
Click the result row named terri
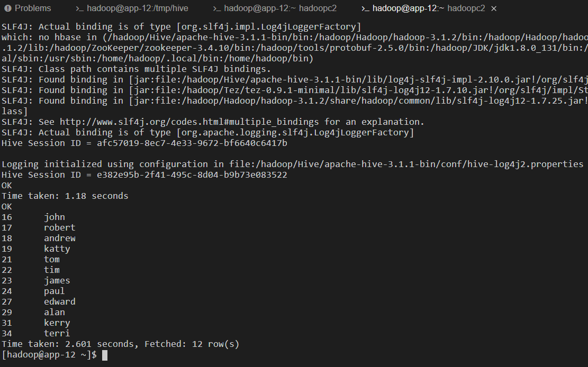36,333
